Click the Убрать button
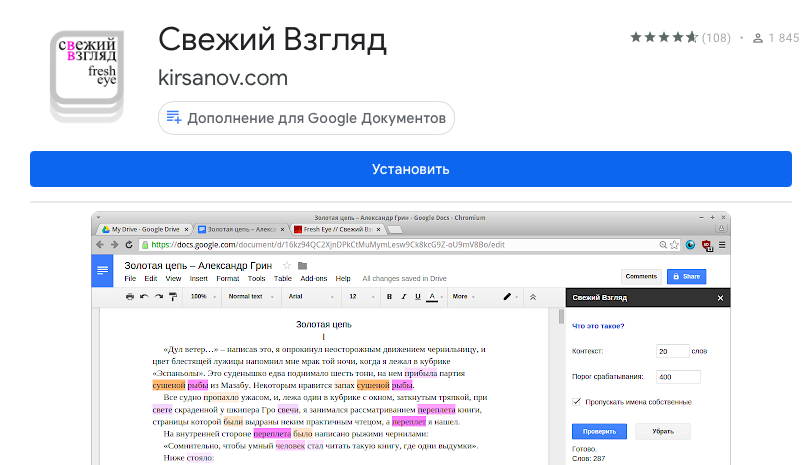The height and width of the screenshot is (465, 812). [x=663, y=431]
